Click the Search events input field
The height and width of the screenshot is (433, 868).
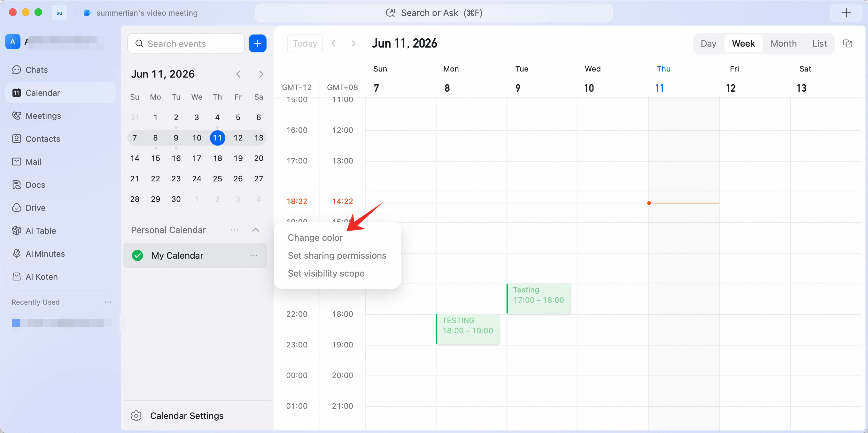[x=186, y=43]
